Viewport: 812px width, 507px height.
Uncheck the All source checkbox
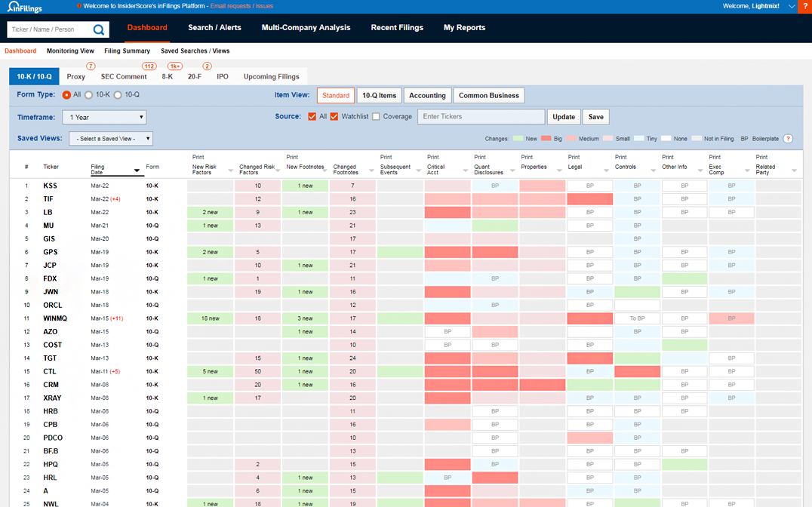point(312,116)
